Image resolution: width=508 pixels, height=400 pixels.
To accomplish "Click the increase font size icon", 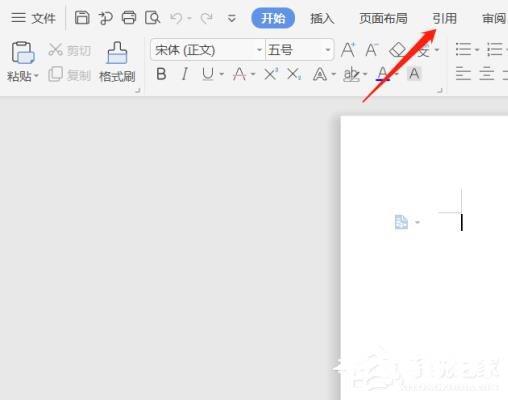I will [348, 50].
